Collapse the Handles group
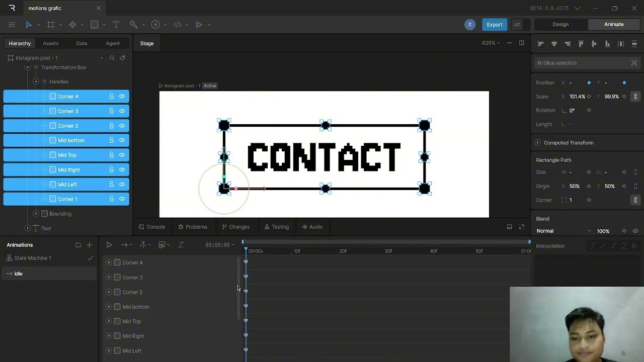Image resolution: width=644 pixels, height=362 pixels. (x=36, y=81)
